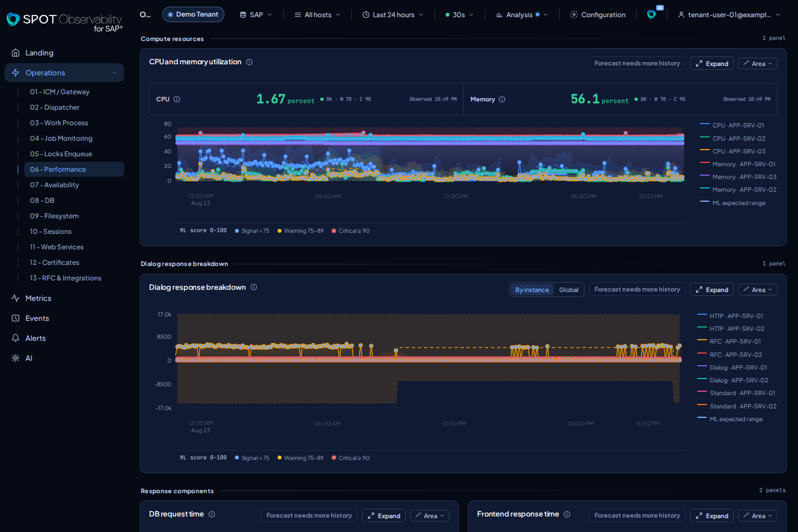Open 03 - Work Process page
This screenshot has width=798, height=532.
[59, 123]
